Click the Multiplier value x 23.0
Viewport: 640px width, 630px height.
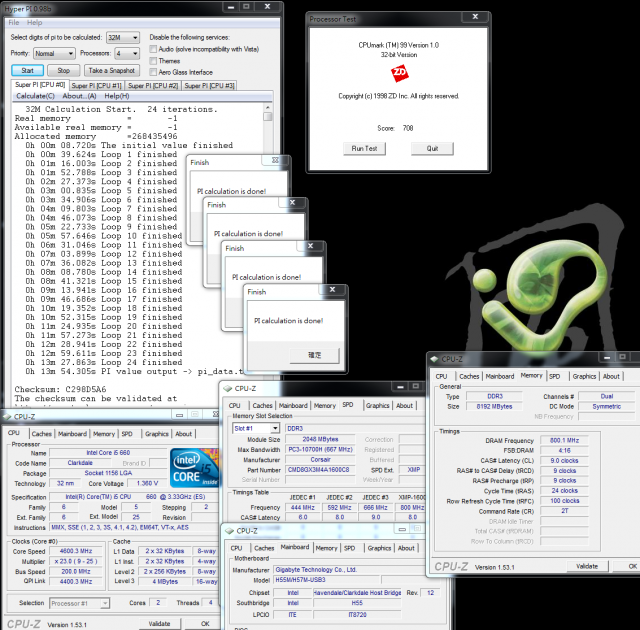(x=76, y=561)
